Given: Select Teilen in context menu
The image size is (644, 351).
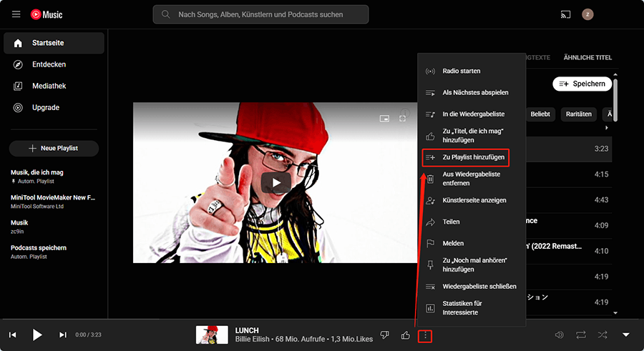Looking at the screenshot, I should click(x=472, y=222).
